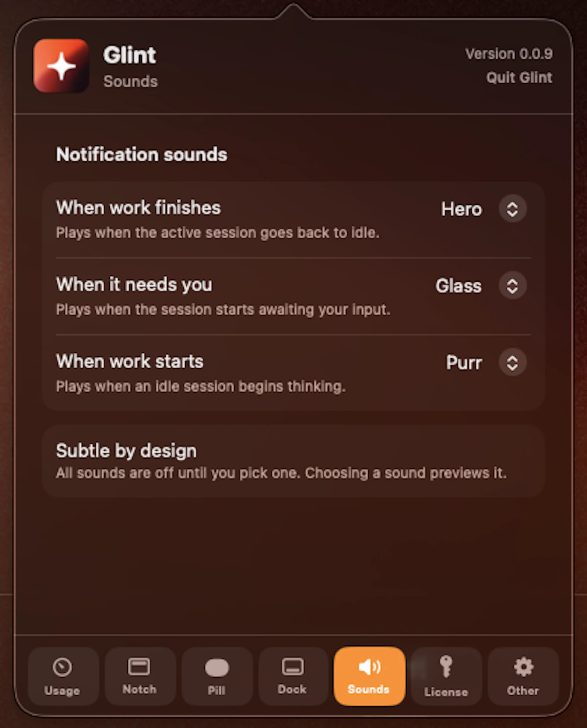Image resolution: width=587 pixels, height=728 pixels.
Task: Click the Version 0.0.9 label
Action: pyautogui.click(x=509, y=54)
